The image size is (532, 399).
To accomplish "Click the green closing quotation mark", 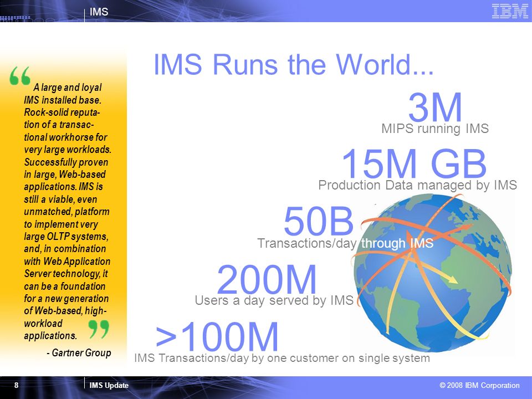I will click(x=99, y=329).
